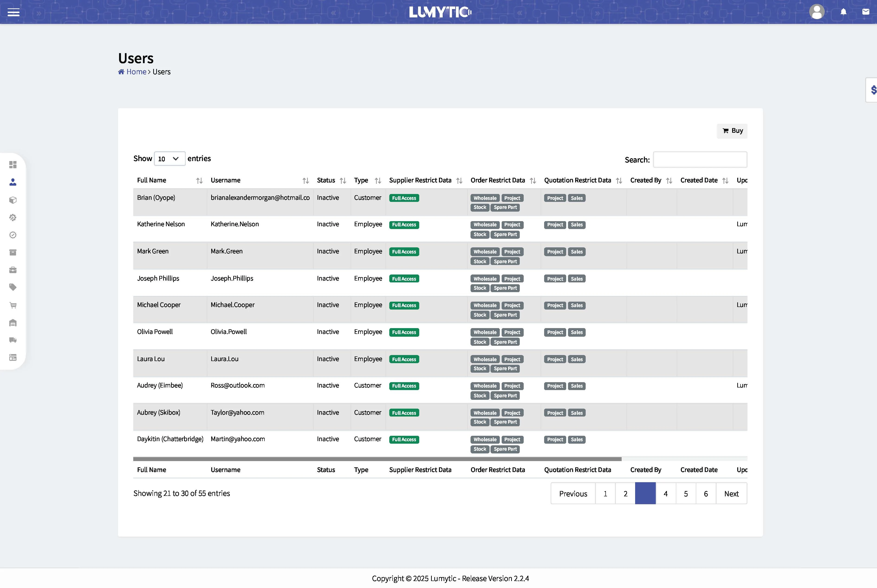Open the shopping cart icon in sidebar

click(x=13, y=305)
